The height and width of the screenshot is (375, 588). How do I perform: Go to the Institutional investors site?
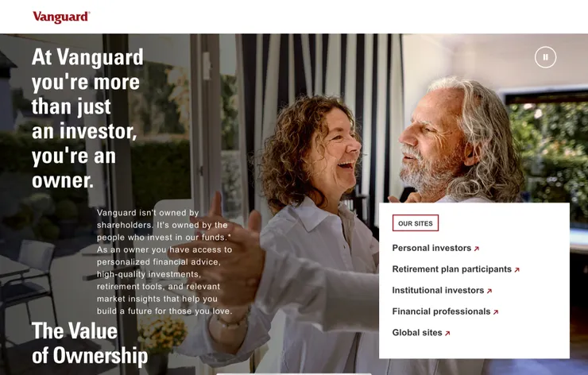tap(438, 290)
